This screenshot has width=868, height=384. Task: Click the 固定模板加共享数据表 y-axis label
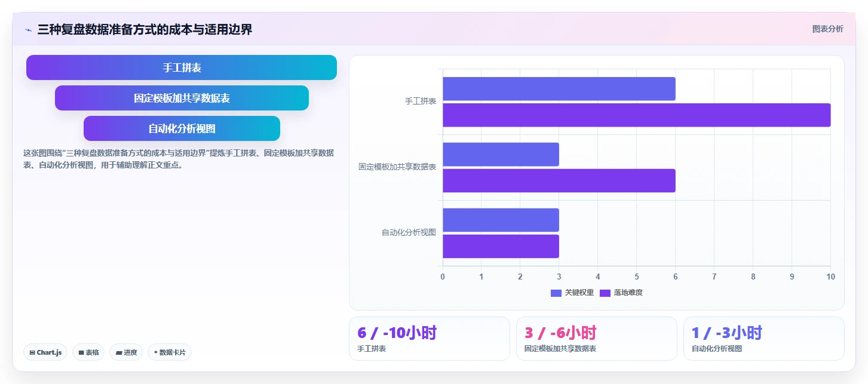tap(397, 167)
